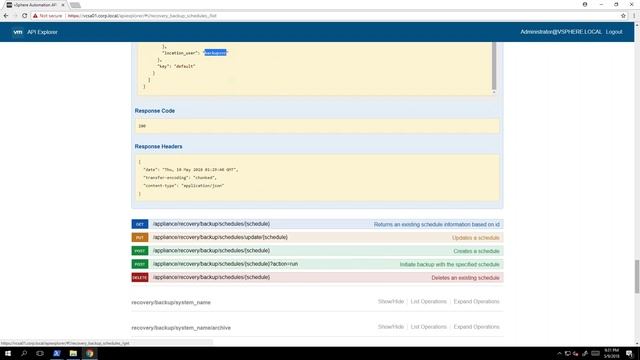Click the "transfer-encoding" header line
The height and width of the screenshot is (360, 640).
(x=180, y=178)
